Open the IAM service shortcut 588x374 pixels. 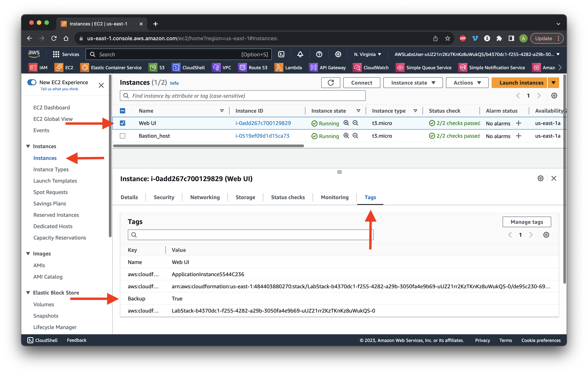38,68
